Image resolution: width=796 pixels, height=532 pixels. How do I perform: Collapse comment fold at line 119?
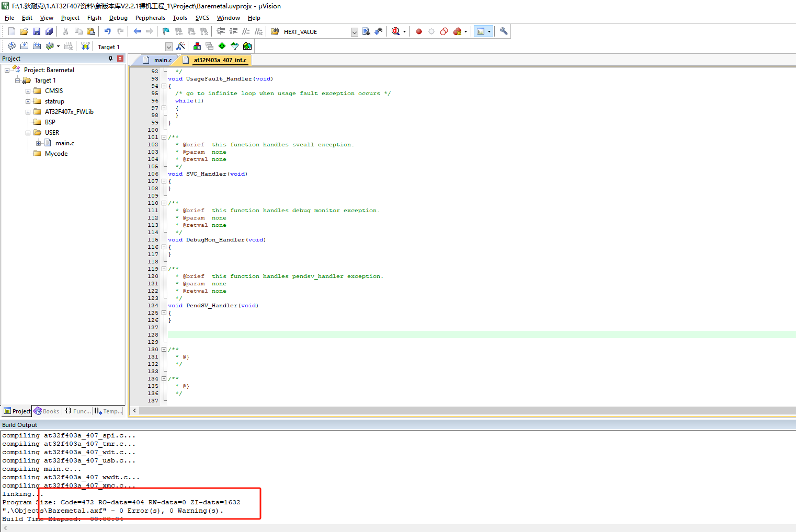(164, 269)
